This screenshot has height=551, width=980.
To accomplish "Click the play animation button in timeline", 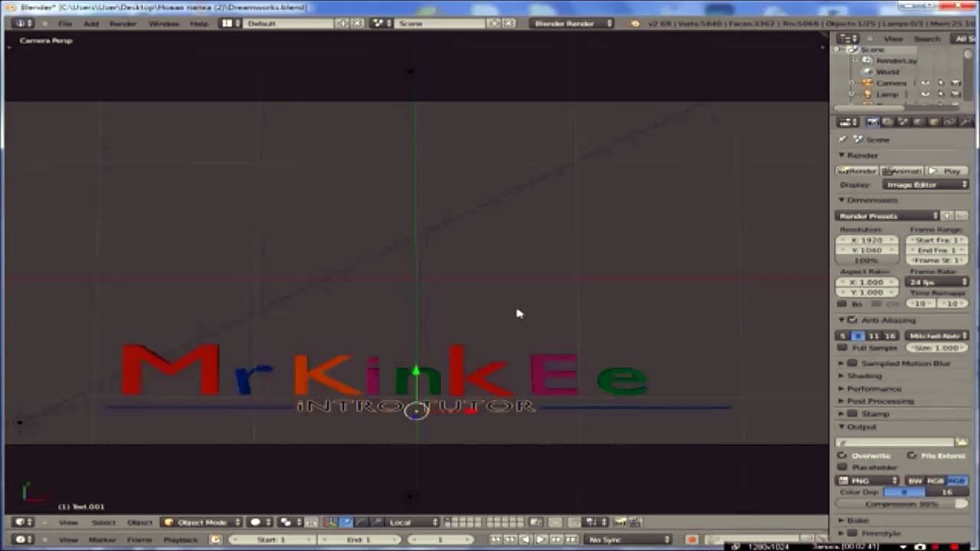I will pyautogui.click(x=541, y=540).
